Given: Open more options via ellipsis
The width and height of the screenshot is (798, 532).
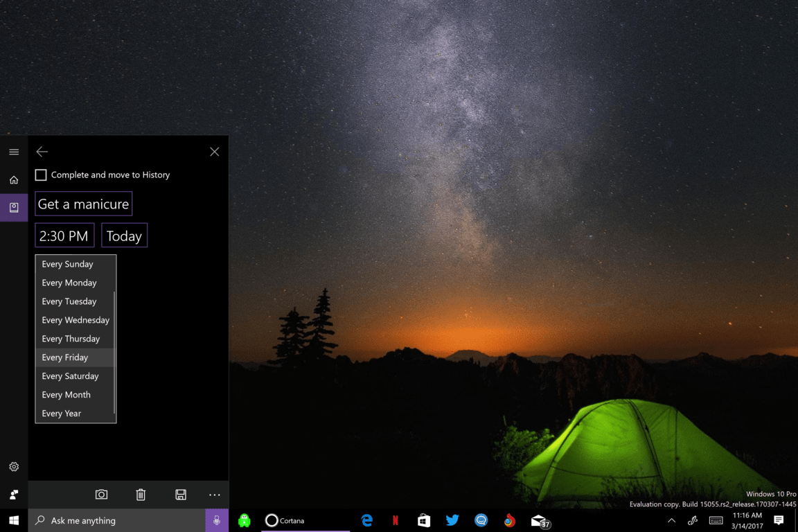Looking at the screenshot, I should pyautogui.click(x=214, y=495).
